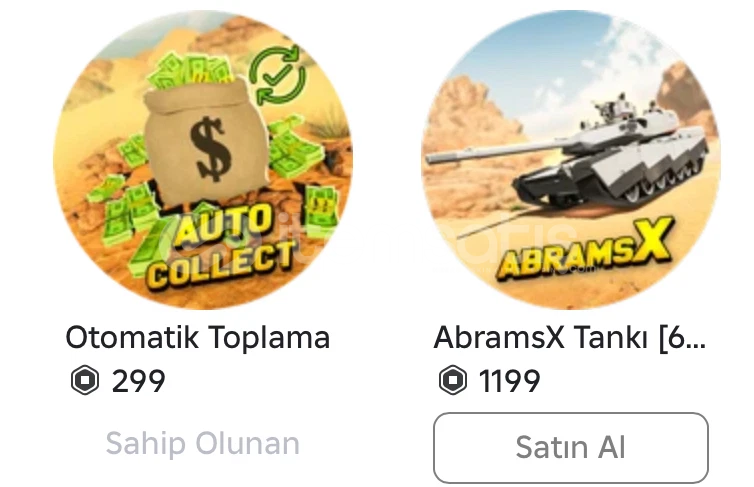Click the yellow ABRAMSX logo text
This screenshot has width=754, height=487.
coord(584,250)
